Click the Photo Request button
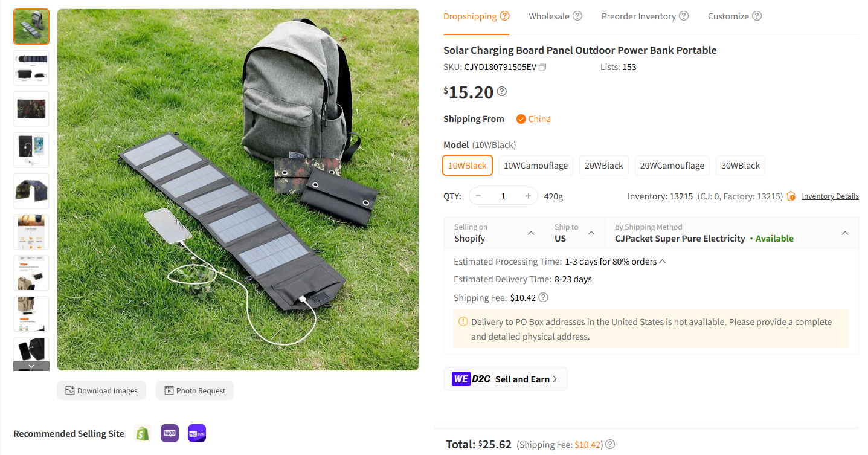This screenshot has width=868, height=455. tap(194, 390)
